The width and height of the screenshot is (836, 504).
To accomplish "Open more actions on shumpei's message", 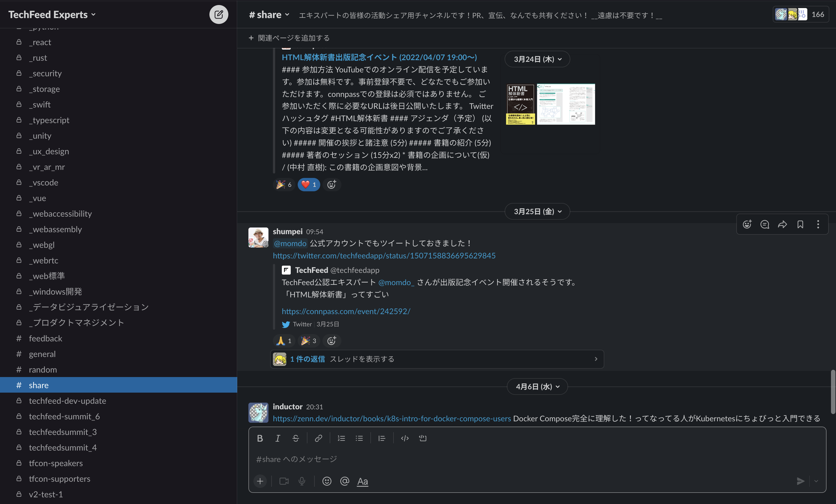I will [x=818, y=224].
